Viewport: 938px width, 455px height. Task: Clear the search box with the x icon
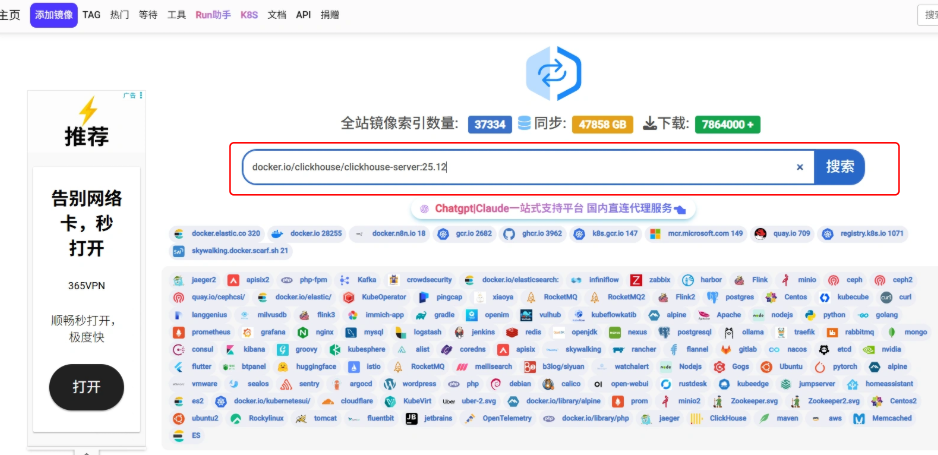click(800, 167)
